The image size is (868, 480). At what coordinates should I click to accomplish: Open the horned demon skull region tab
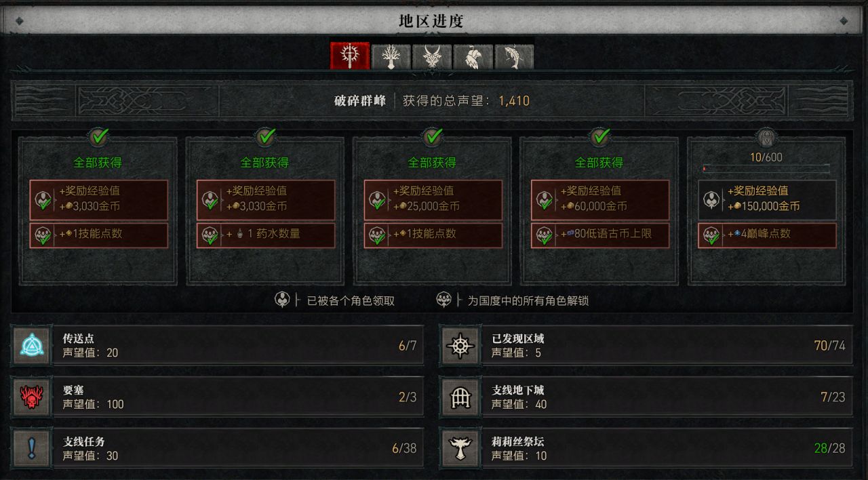coord(432,58)
